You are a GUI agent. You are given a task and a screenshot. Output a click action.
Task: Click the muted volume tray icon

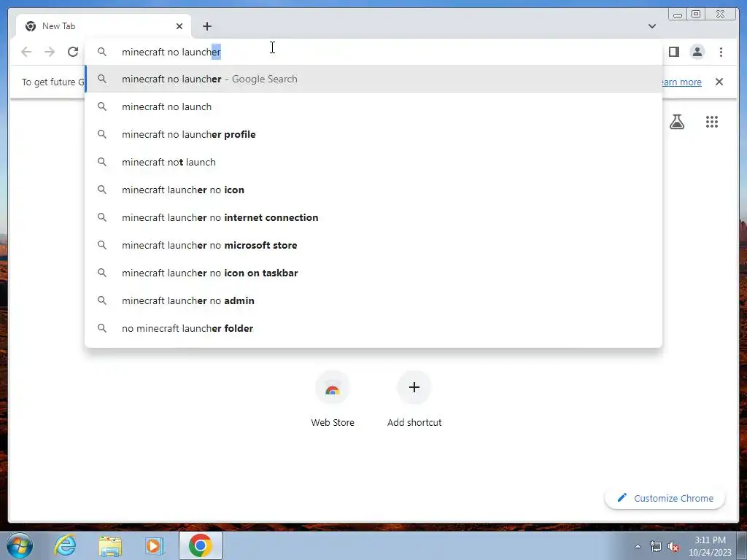coord(673,547)
